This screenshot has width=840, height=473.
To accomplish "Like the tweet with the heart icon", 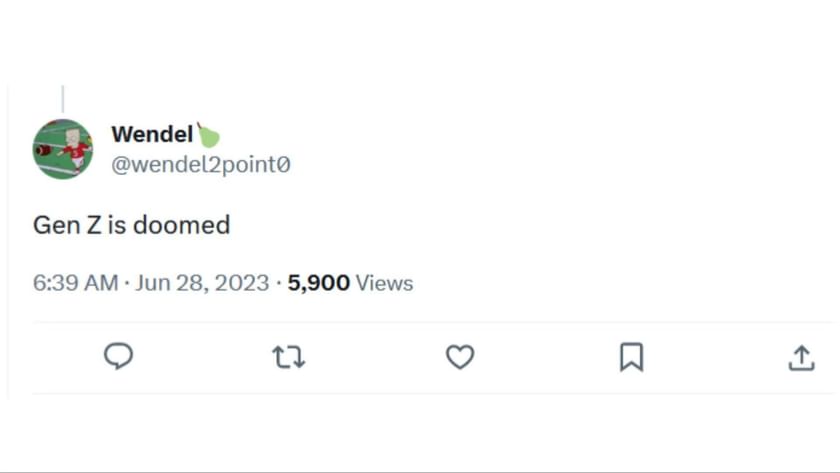I will pyautogui.click(x=459, y=356).
